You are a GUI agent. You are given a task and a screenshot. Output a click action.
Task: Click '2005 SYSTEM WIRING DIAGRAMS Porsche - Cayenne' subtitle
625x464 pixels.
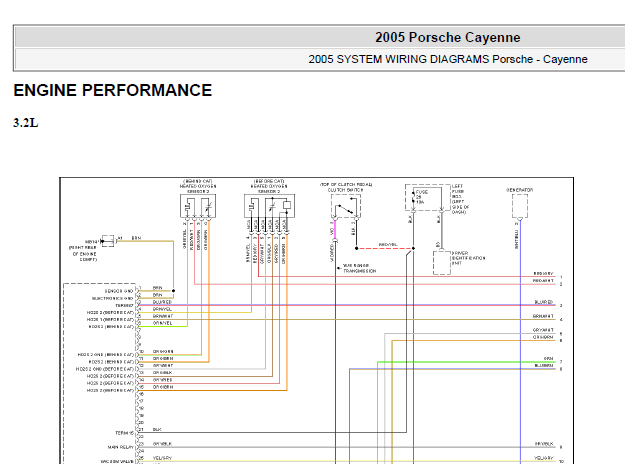click(448, 59)
